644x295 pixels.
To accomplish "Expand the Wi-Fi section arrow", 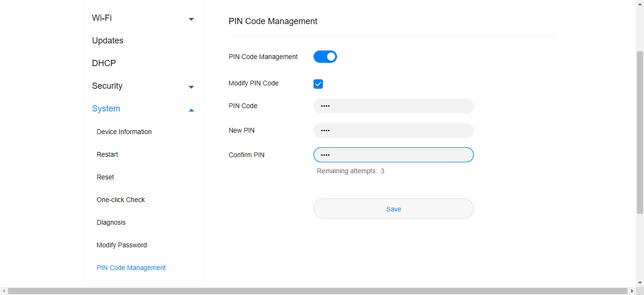I will [x=191, y=19].
